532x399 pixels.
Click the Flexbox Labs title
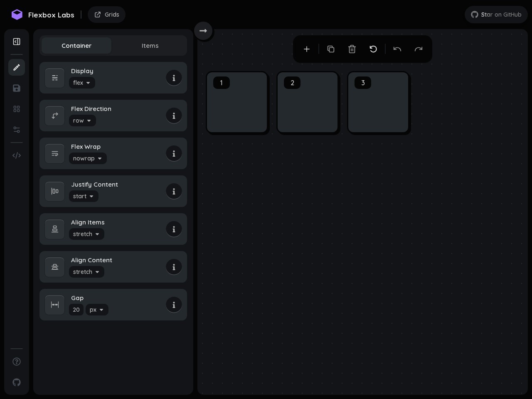coord(51,15)
